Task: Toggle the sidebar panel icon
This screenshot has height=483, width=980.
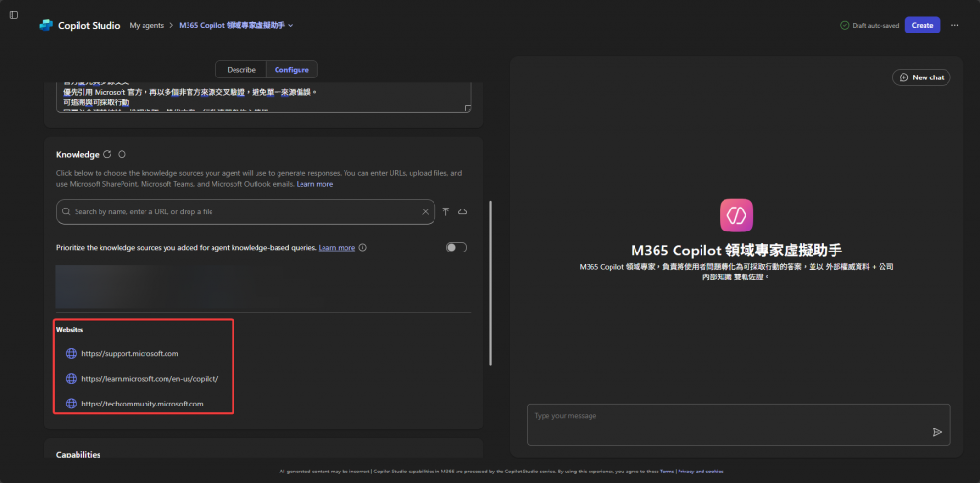Action: 13,15
